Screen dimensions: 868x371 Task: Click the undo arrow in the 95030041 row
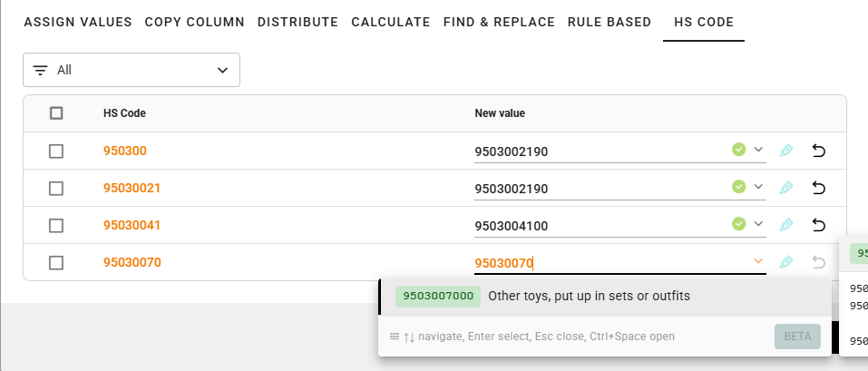(818, 225)
